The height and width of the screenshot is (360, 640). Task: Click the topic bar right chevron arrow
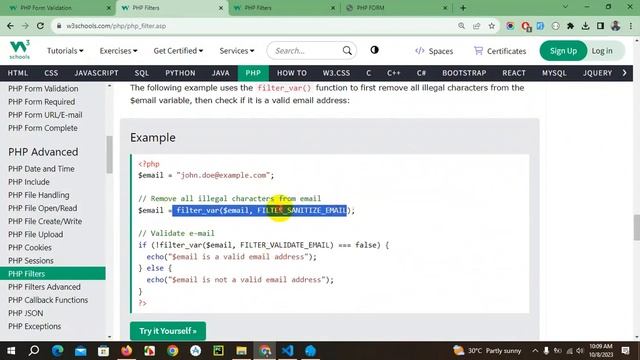click(624, 73)
